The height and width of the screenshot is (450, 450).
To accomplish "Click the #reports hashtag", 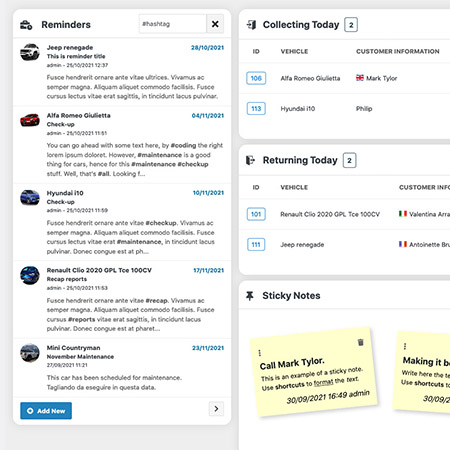I will pyautogui.click(x=81, y=319).
